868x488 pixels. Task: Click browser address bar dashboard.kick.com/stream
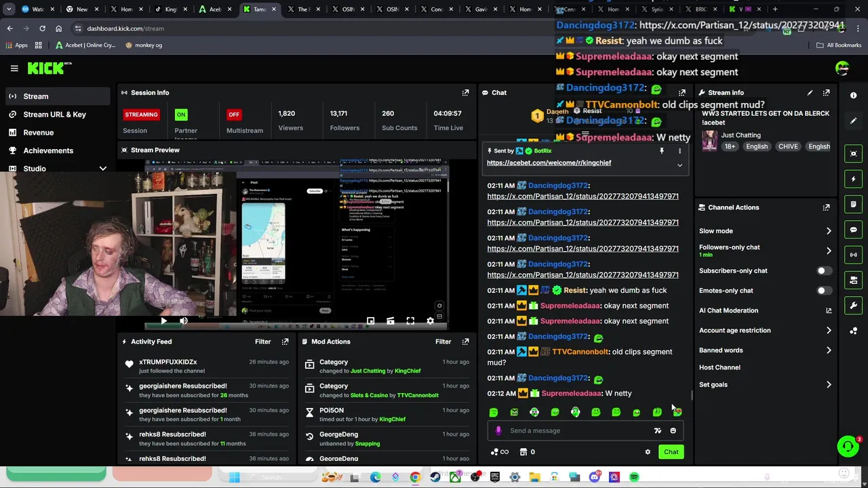point(125,28)
